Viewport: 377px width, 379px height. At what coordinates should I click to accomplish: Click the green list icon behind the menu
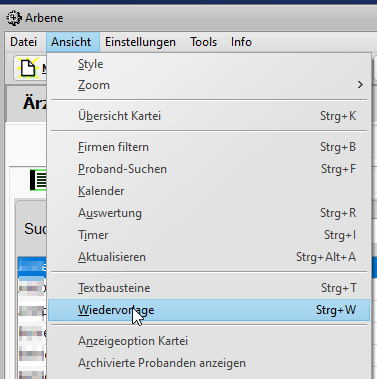39,180
